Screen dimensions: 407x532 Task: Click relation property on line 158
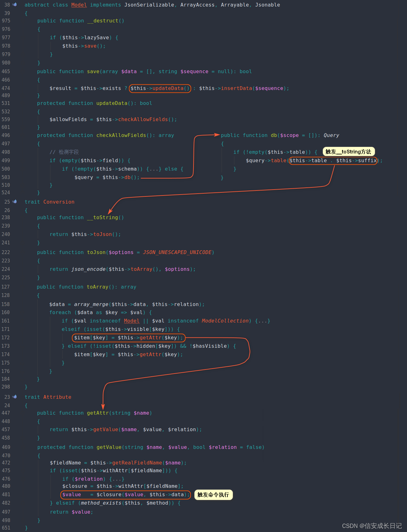(x=186, y=304)
